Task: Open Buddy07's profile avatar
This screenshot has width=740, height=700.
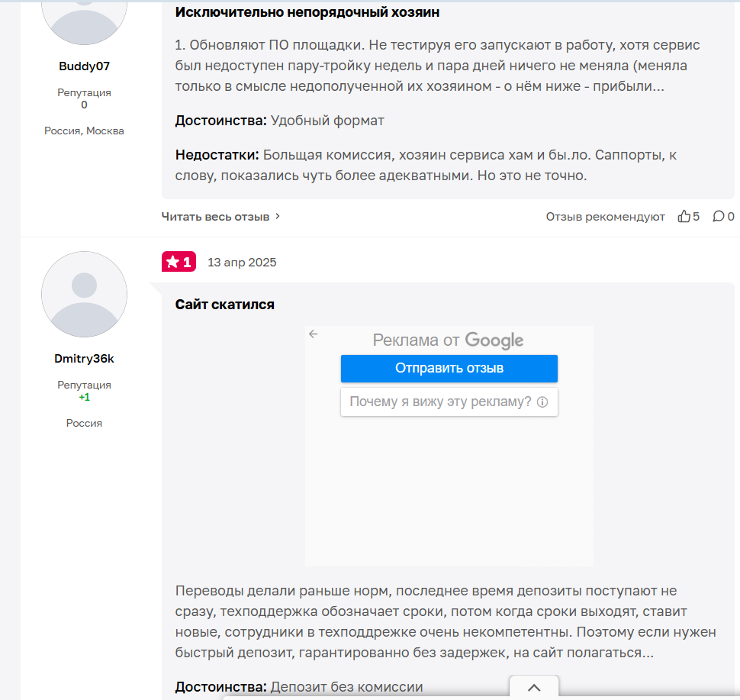Action: click(84, 15)
